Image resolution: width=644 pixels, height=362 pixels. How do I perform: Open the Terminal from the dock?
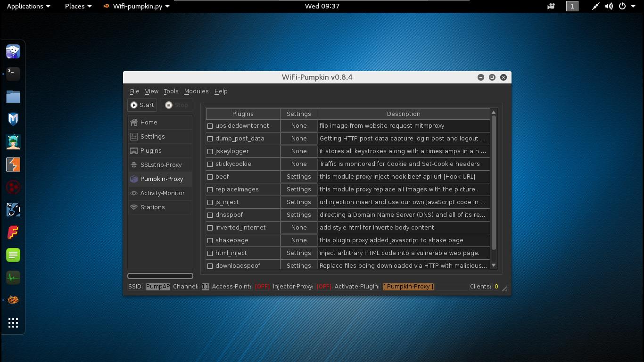[x=13, y=74]
